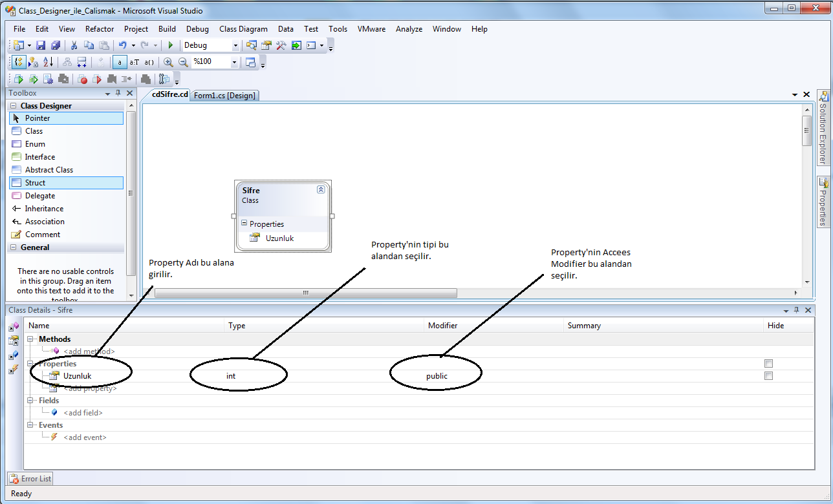Check the Hide box on the Properties row
The width and height of the screenshot is (833, 504).
[x=768, y=364]
